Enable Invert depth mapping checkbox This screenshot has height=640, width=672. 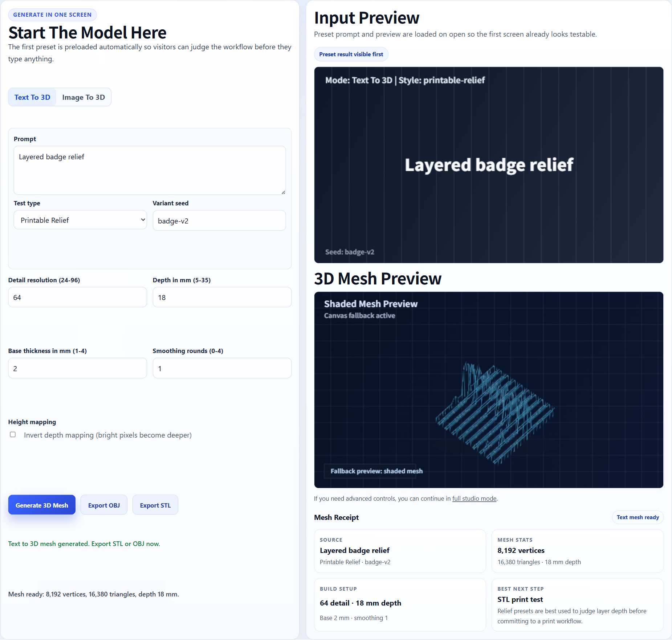[13, 435]
